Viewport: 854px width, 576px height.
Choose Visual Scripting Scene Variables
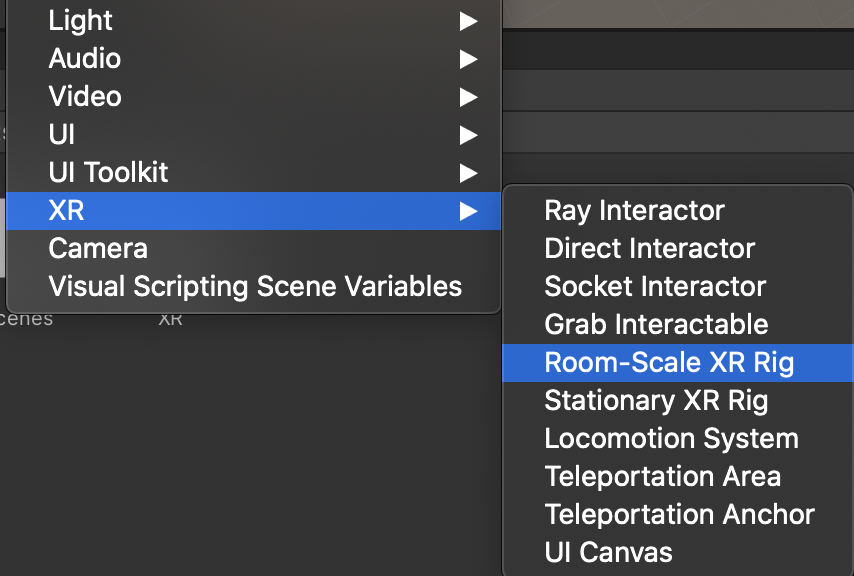pos(253,287)
